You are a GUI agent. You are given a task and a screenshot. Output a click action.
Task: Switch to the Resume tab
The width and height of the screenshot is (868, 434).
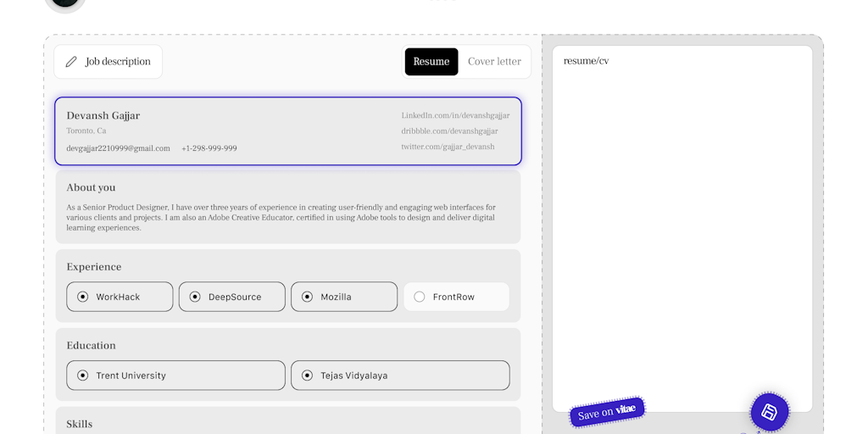(431, 61)
